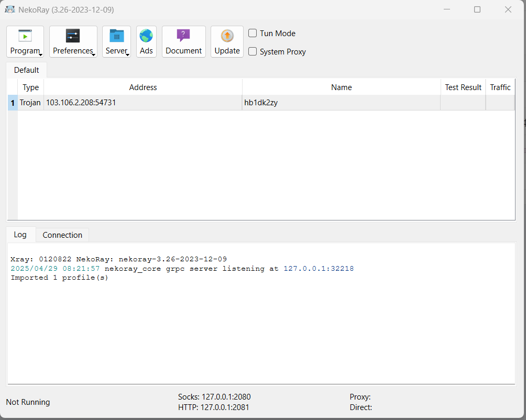
Task: Click the Proxy: status label
Action: click(360, 397)
